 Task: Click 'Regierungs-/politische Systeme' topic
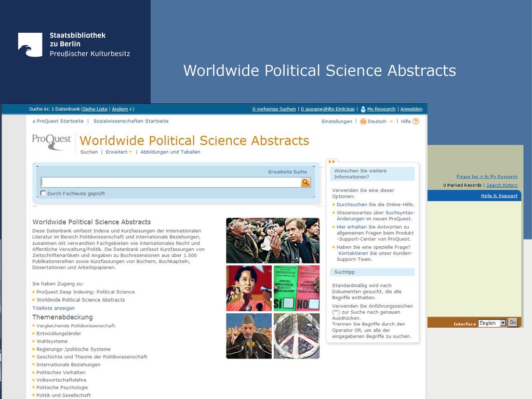point(74,349)
